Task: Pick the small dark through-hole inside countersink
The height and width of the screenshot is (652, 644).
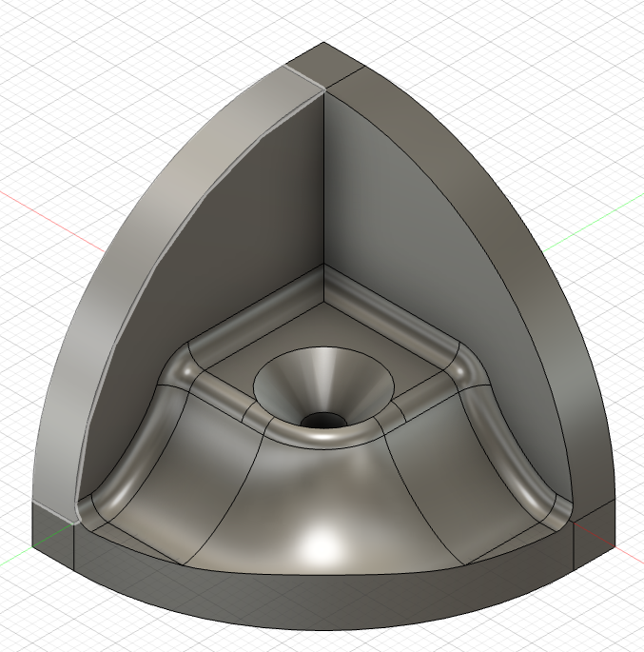Action: tap(324, 420)
